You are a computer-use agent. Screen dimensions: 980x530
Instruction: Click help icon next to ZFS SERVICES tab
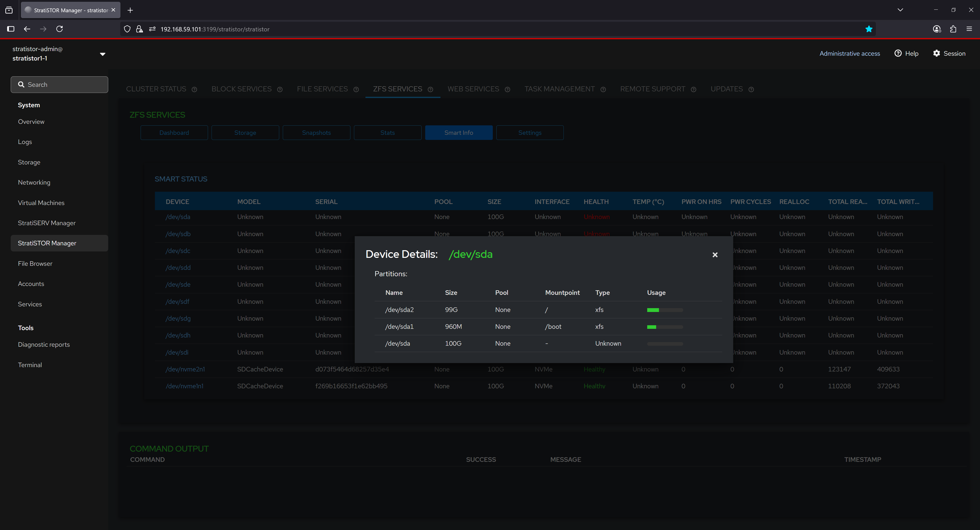(430, 89)
